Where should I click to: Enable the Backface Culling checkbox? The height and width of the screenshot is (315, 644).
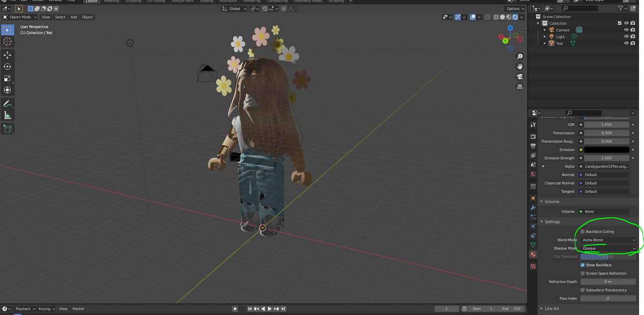tap(582, 232)
